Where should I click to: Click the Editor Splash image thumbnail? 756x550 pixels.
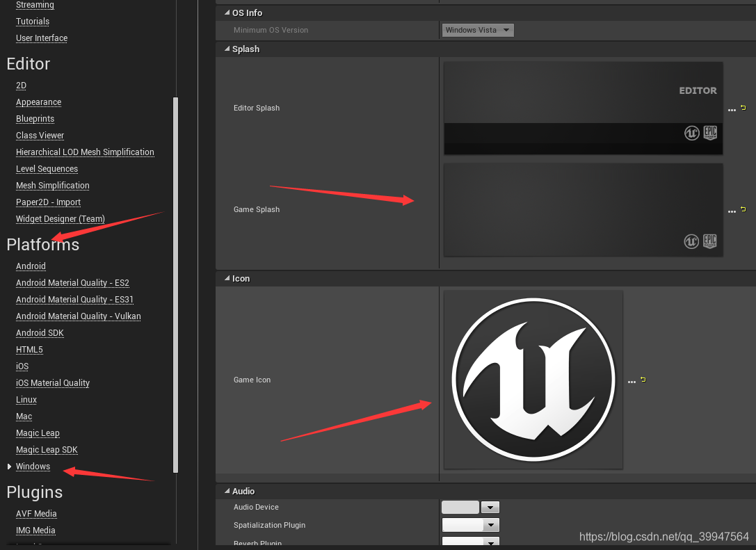(584, 108)
